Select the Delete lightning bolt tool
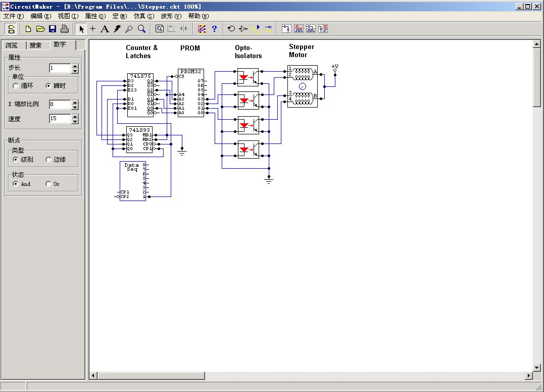The image size is (544, 392). (117, 29)
